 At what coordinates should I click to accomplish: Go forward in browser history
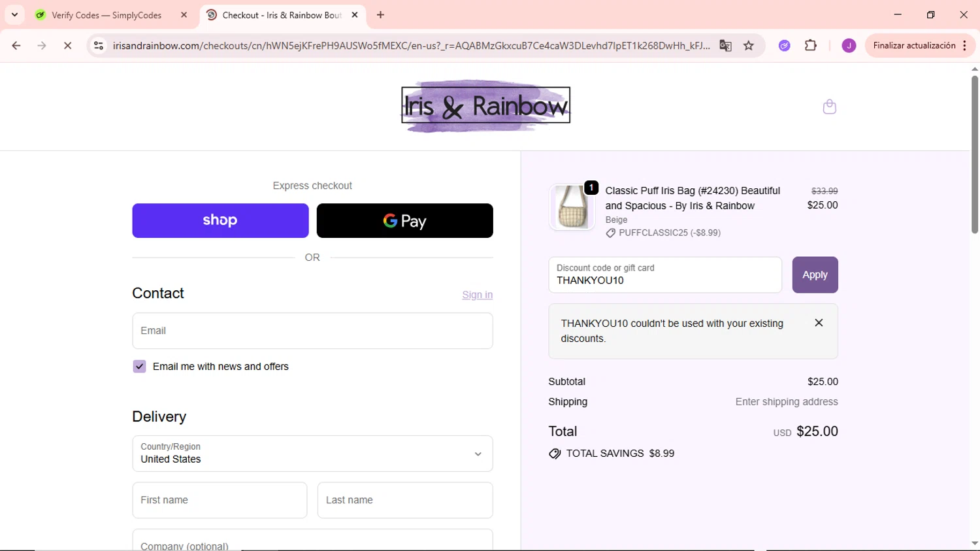click(42, 46)
